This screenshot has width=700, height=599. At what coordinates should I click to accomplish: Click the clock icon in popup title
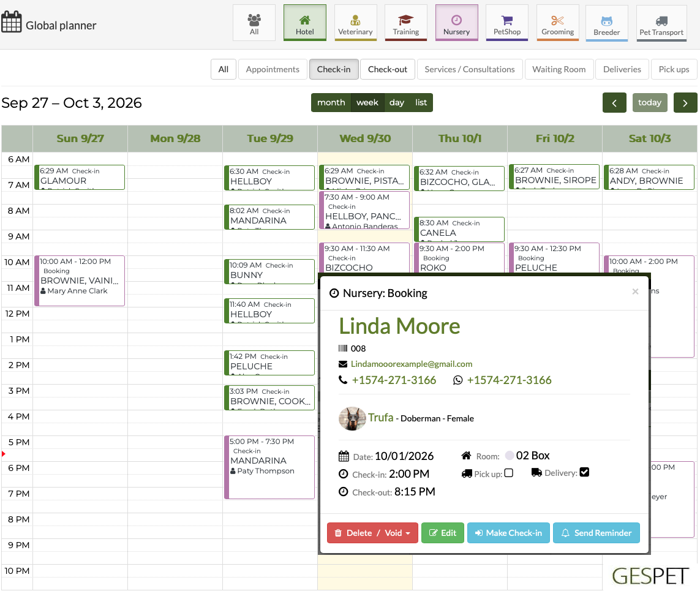click(334, 293)
